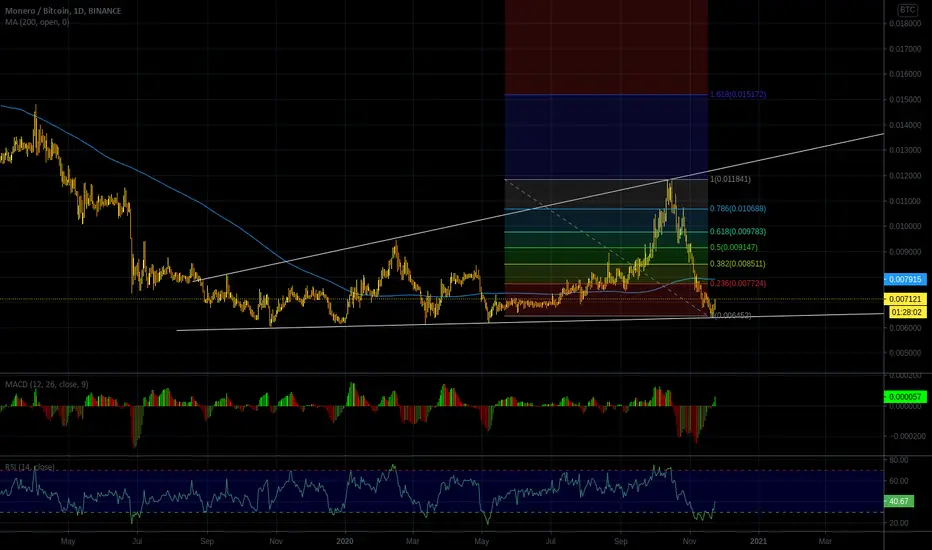Click the 0.010000 price axis label
Image resolution: width=932 pixels, height=550 pixels.
(x=905, y=227)
